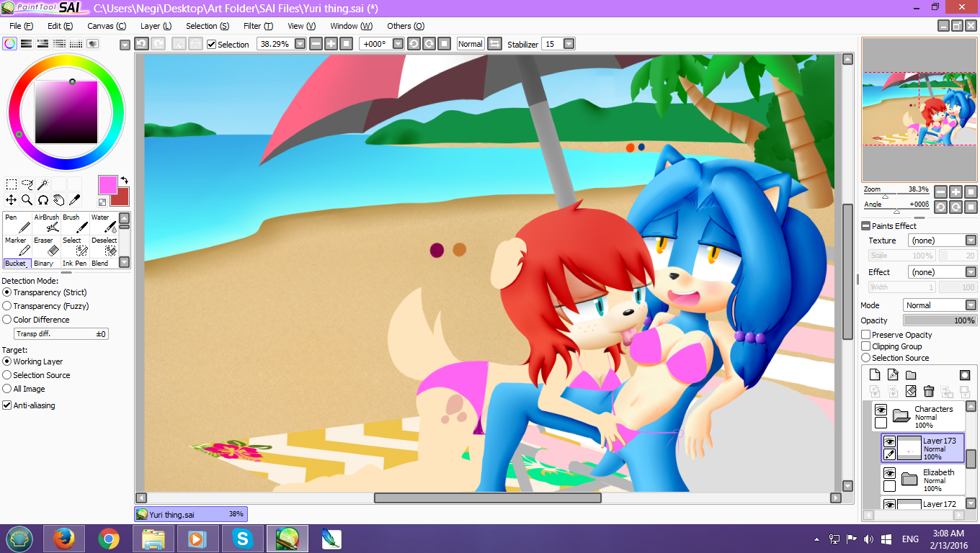Screen dimensions: 980x553
Task: Select the rectangular Selection tool
Action: pos(12,184)
